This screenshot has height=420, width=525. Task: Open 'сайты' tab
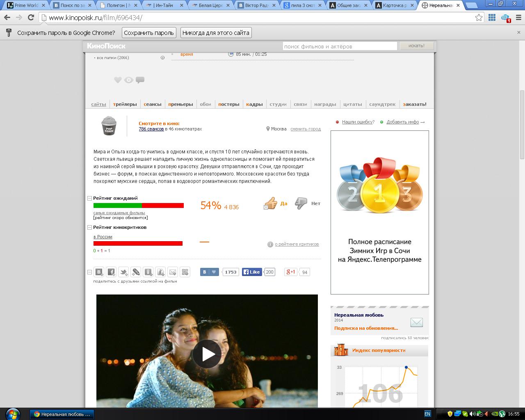(98, 104)
